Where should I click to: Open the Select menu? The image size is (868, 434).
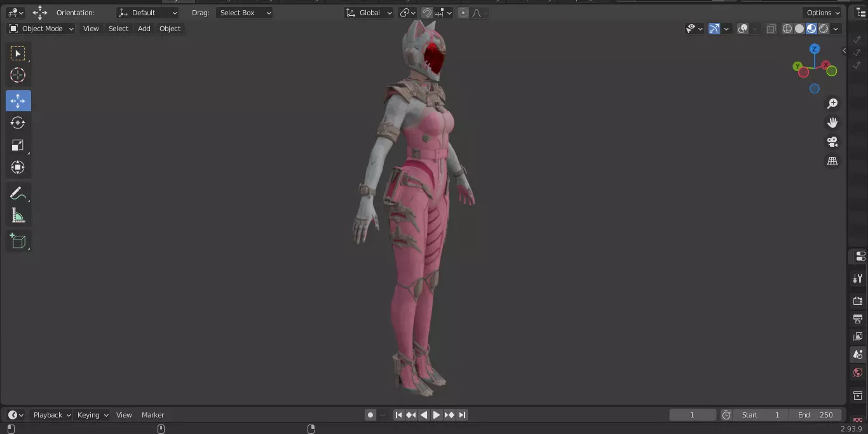(x=118, y=29)
